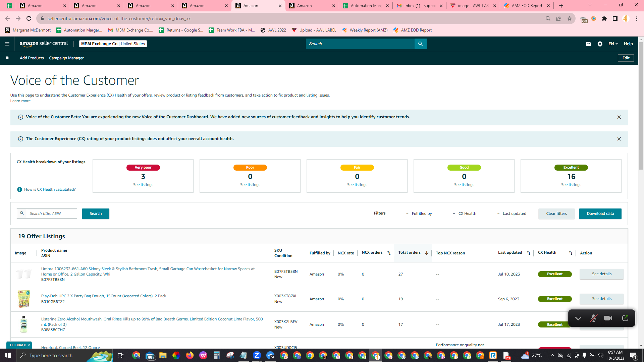Open the Seller Central hamburger menu
Viewport: 644px width, 362px height.
[7, 44]
